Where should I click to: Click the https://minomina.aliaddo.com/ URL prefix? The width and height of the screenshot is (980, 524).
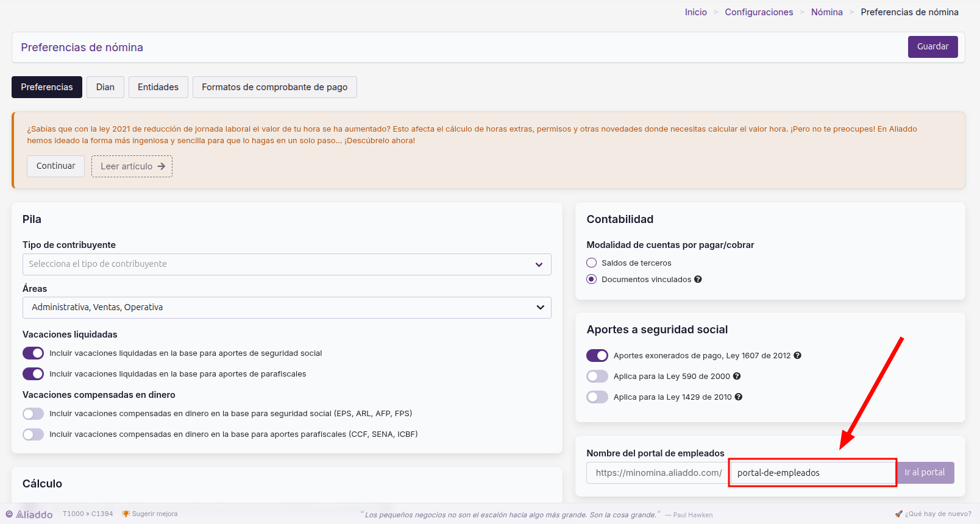(658, 473)
